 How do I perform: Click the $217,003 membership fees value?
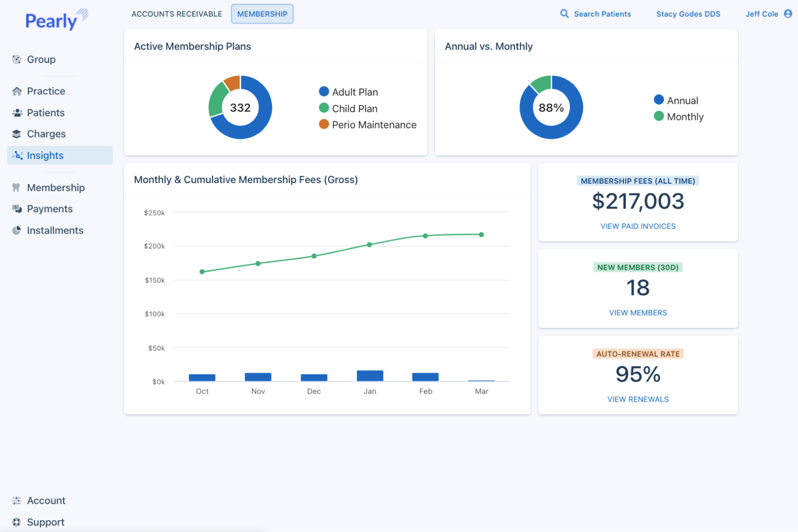[x=638, y=201]
